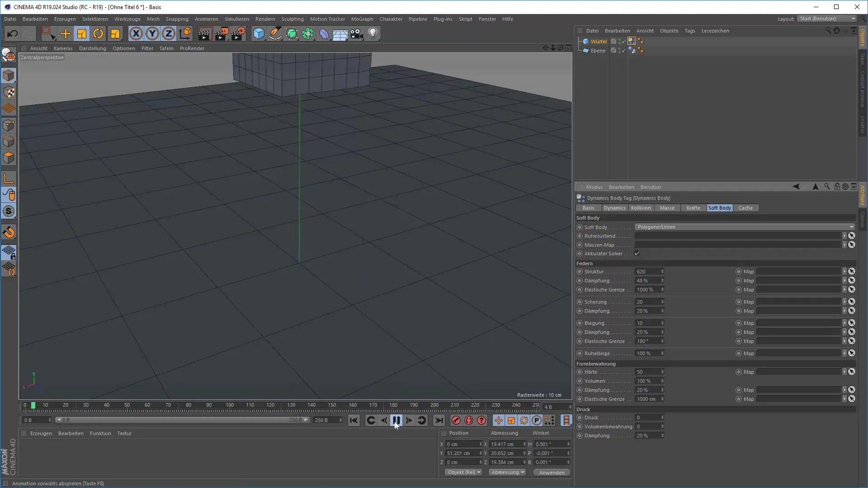This screenshot has height=488, width=868.
Task: Select the Rotate tool icon
Action: pos(98,33)
